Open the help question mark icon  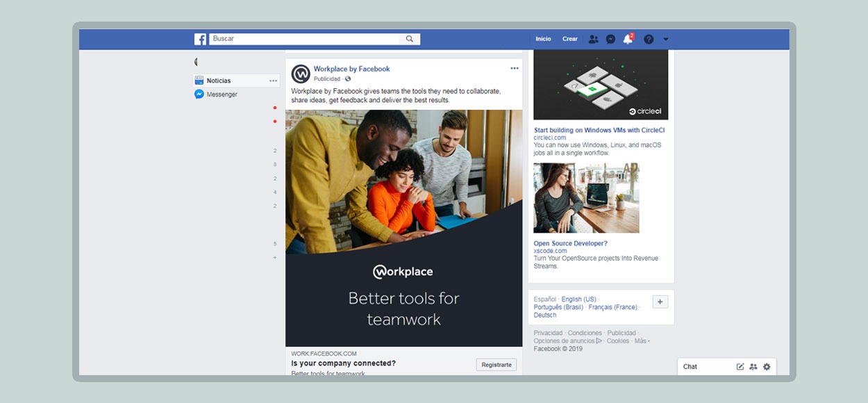point(649,39)
